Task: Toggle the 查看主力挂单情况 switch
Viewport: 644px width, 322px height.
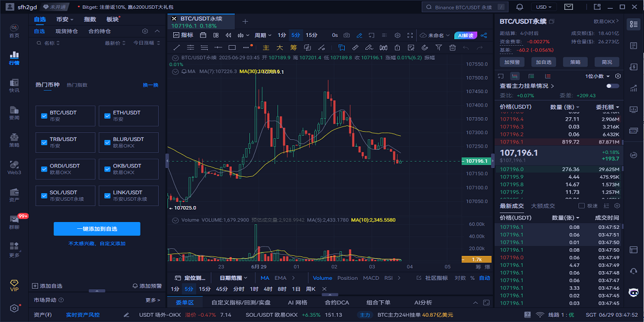Action: [x=612, y=86]
